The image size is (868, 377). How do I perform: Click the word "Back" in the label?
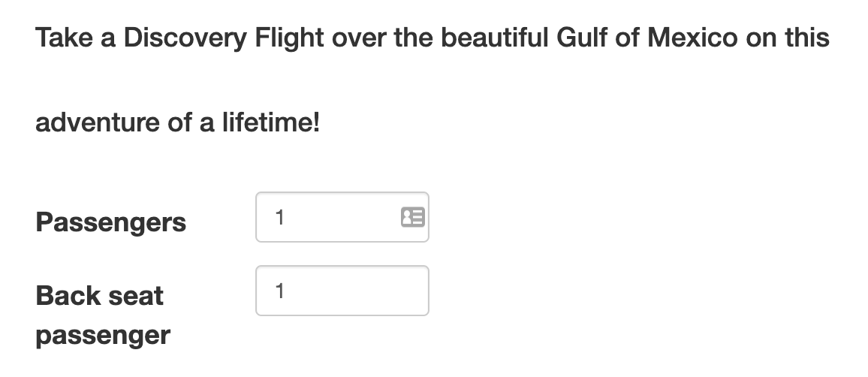pos(68,296)
